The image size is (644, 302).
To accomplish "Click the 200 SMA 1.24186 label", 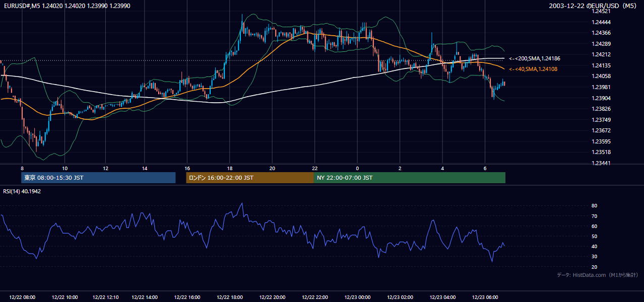I will 535,59.
